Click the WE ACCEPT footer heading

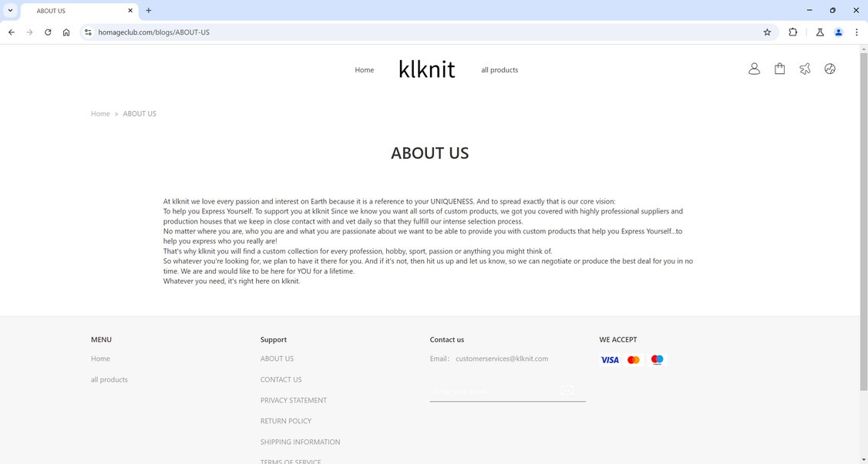click(617, 339)
